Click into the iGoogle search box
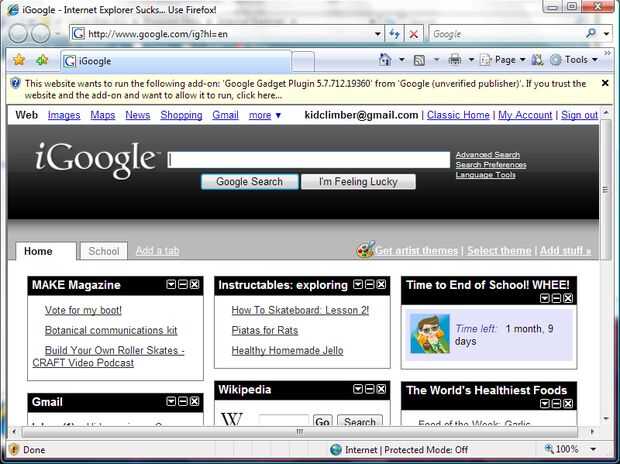This screenshot has width=620, height=464. point(309,160)
